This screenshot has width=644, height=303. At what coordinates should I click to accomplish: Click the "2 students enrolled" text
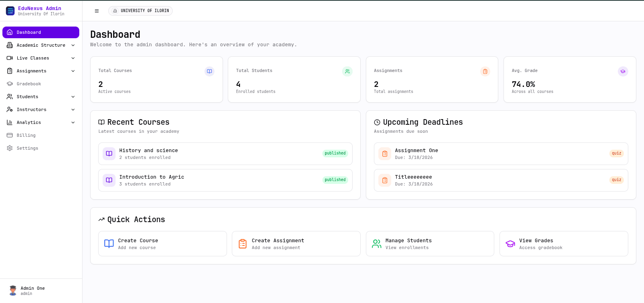[x=145, y=158]
